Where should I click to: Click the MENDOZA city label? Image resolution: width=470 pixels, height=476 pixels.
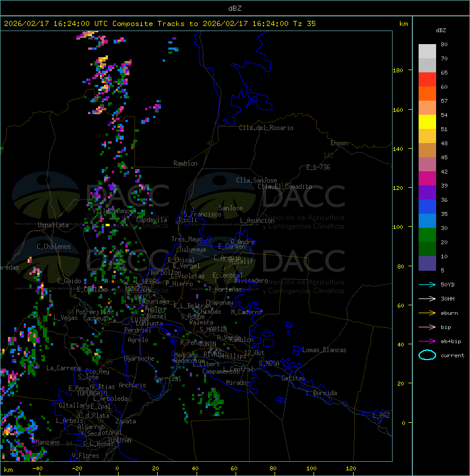click(x=137, y=288)
